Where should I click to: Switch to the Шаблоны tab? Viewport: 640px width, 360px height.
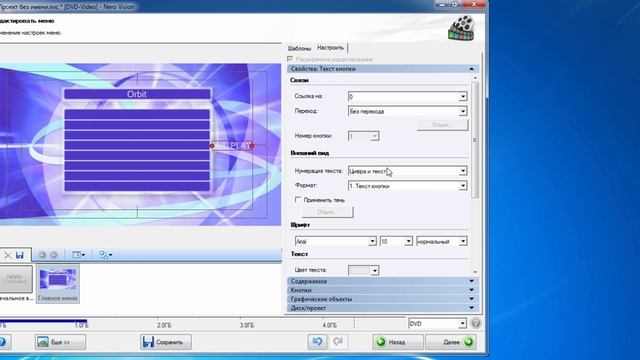pos(299,49)
